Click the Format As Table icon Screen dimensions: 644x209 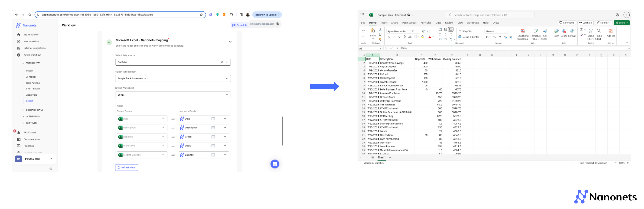tap(536, 31)
